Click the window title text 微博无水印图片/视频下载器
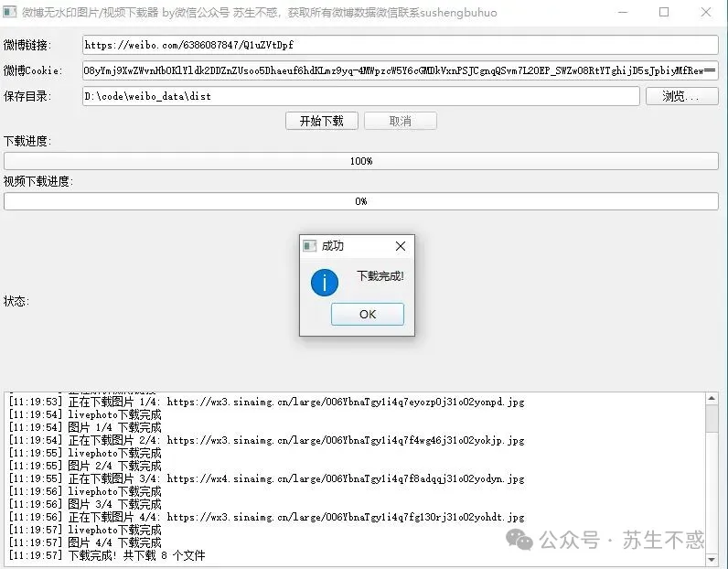 tap(90, 12)
